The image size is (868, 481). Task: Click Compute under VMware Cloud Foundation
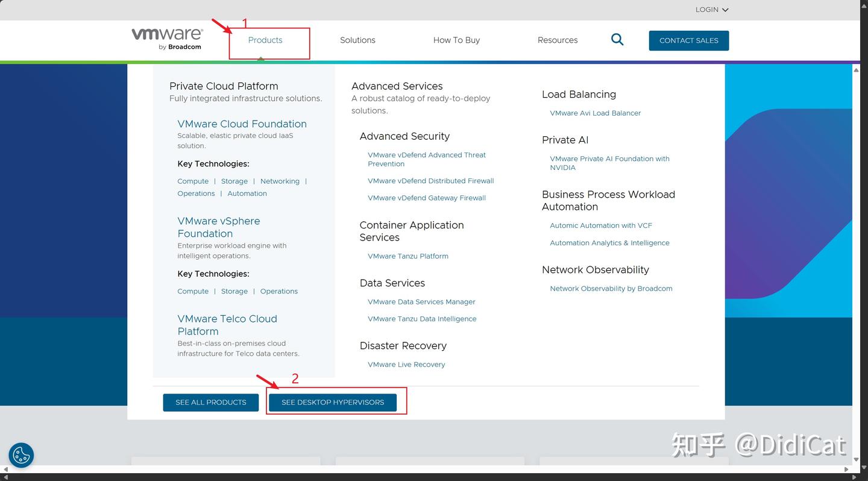[x=193, y=181]
